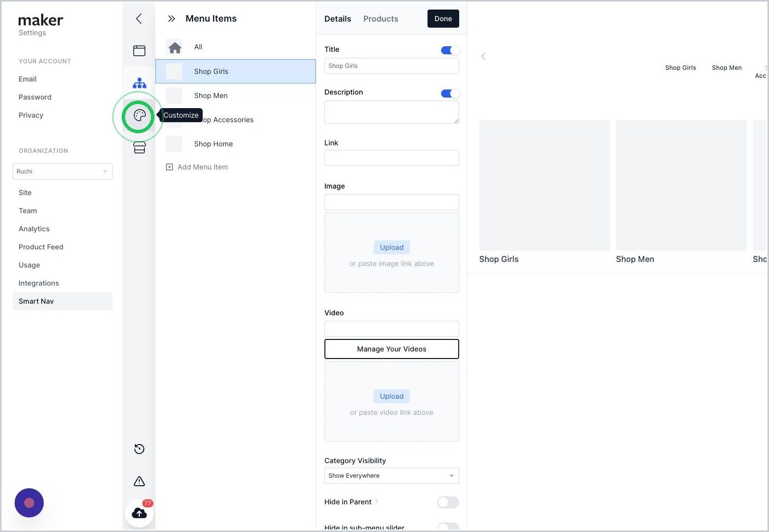Toggle the Title switch
Viewport: 769px width, 532px height.
coord(450,50)
